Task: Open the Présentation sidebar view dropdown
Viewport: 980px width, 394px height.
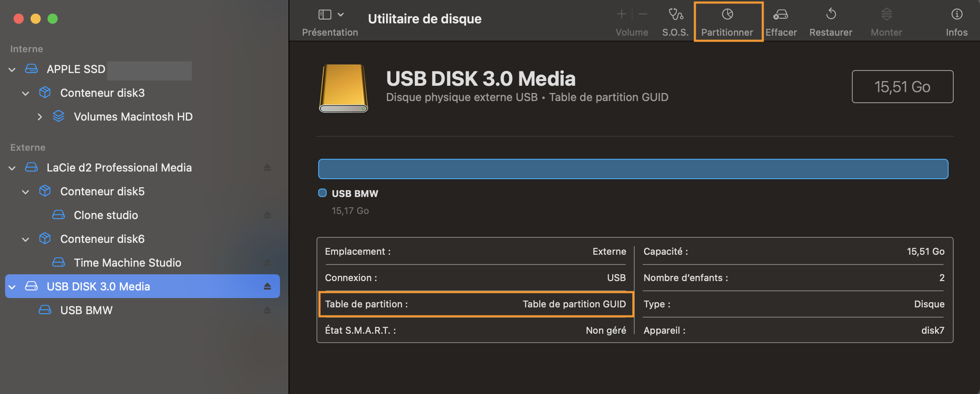Action: (331, 15)
